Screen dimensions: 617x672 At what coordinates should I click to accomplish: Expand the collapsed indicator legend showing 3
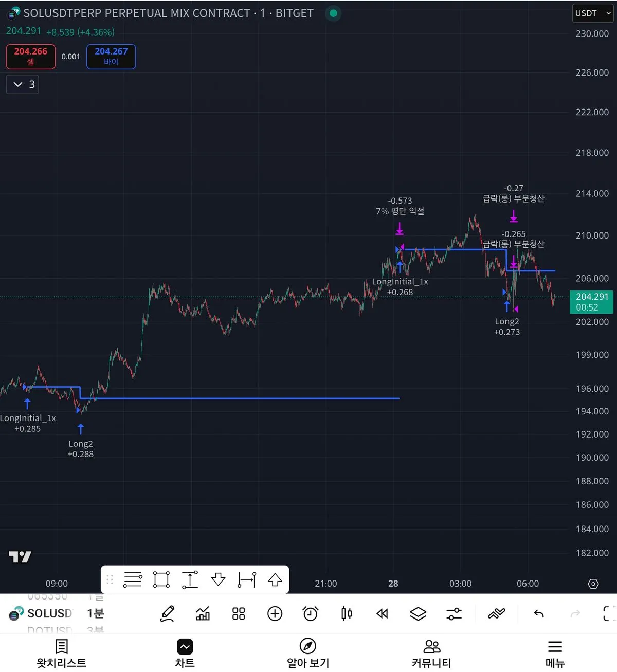click(23, 84)
